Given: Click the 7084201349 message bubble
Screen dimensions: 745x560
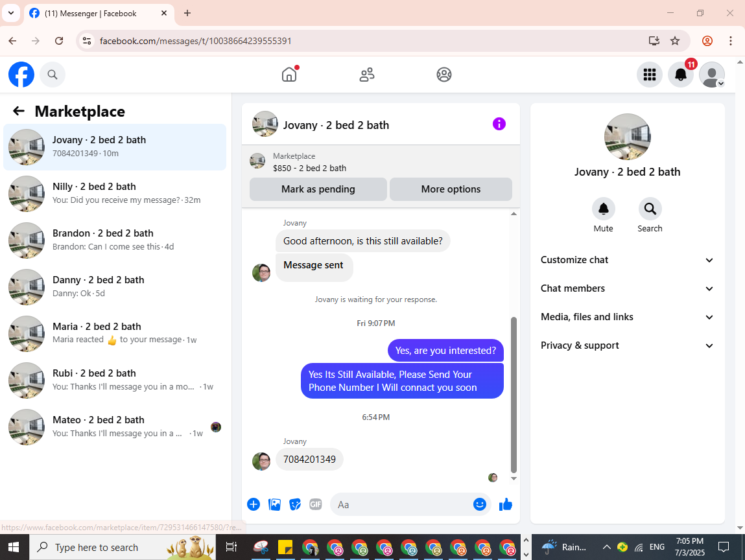Looking at the screenshot, I should click(309, 460).
